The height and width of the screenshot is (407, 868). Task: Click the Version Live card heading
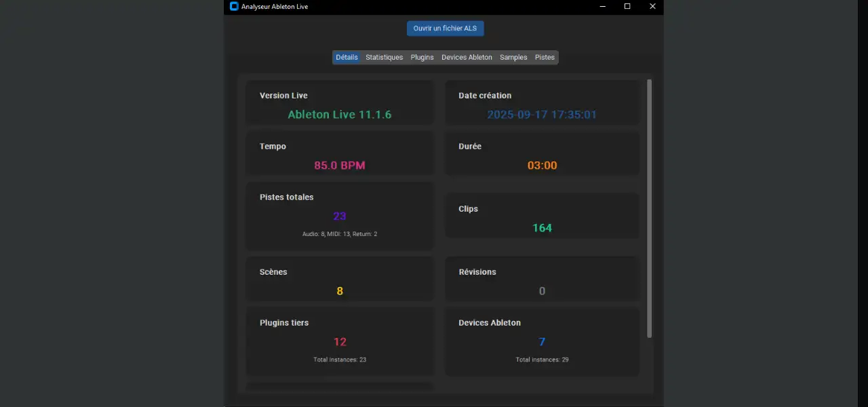point(283,96)
